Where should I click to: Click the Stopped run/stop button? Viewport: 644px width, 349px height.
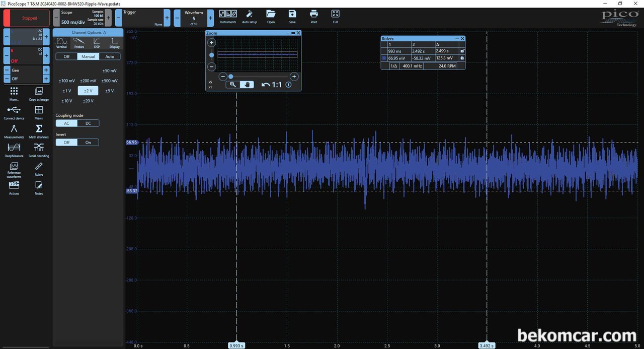pos(27,18)
